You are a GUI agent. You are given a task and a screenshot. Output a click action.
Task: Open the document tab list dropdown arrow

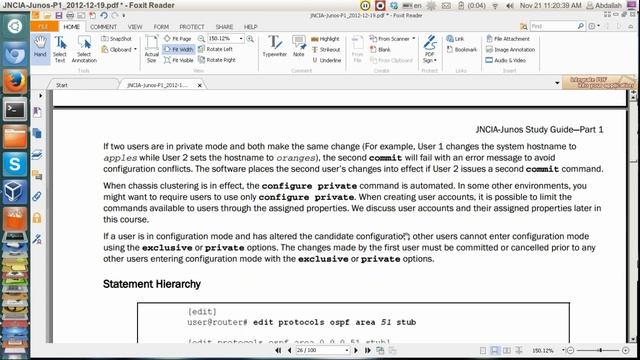click(557, 83)
